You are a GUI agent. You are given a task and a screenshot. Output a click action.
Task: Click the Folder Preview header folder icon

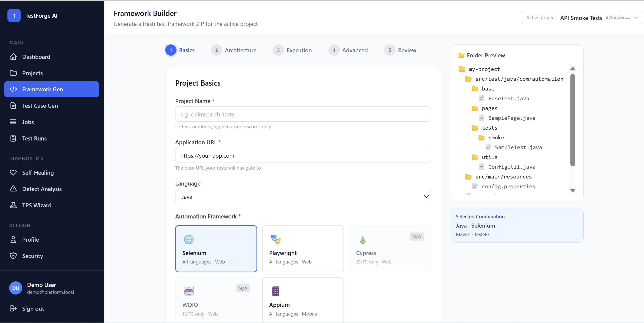pyautogui.click(x=461, y=55)
